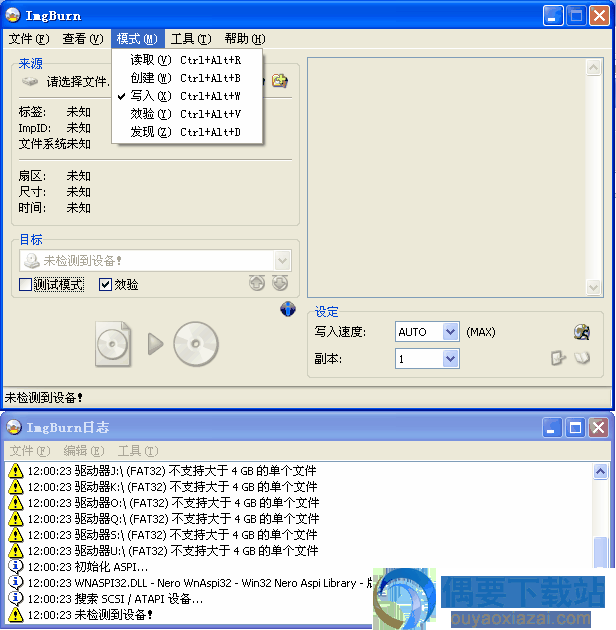Click the large write image-to-disc button

coord(157,344)
